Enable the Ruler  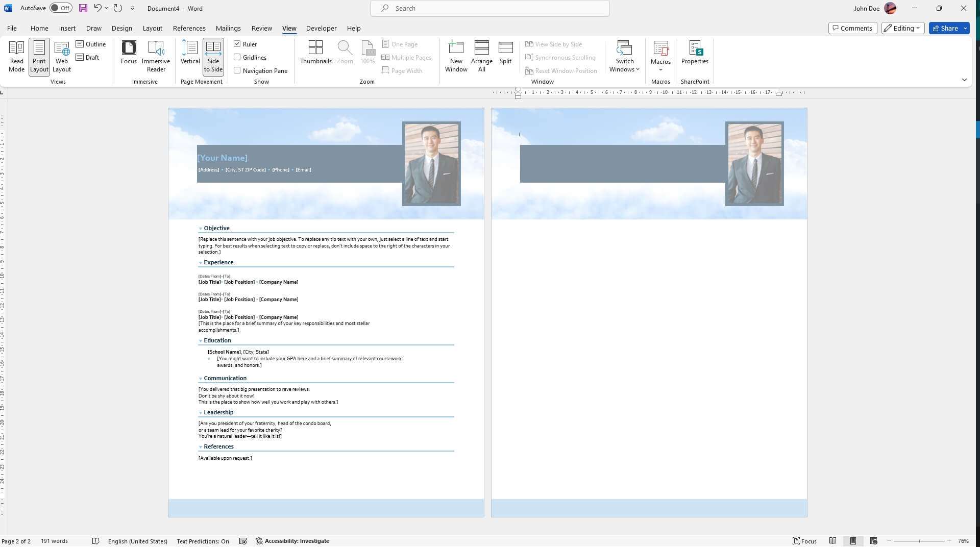coord(237,44)
